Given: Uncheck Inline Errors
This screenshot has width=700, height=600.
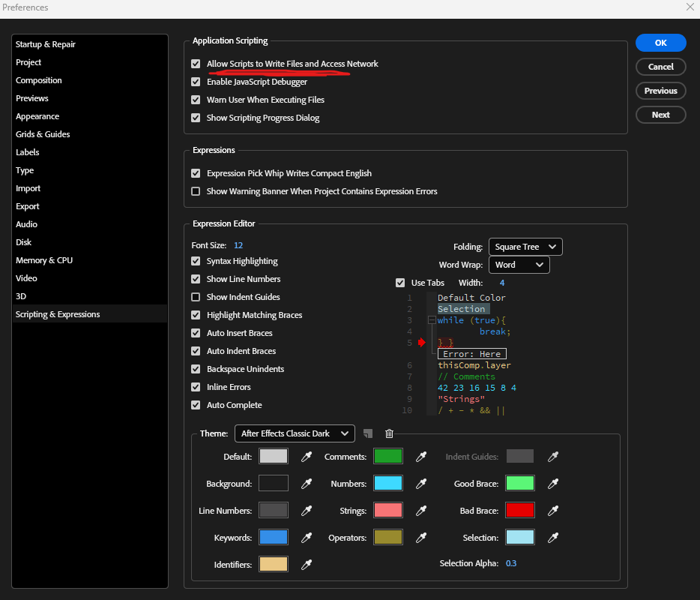Looking at the screenshot, I should [x=196, y=387].
